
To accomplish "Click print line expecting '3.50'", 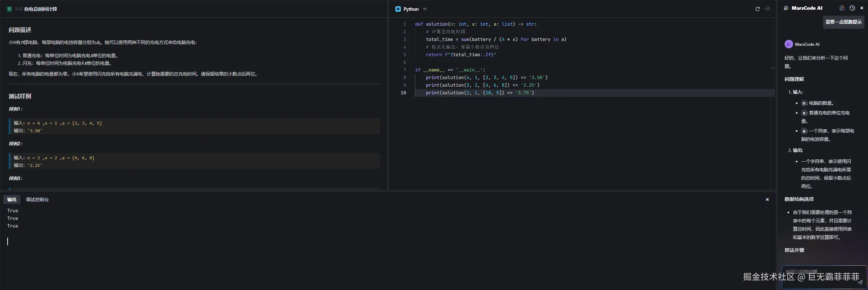I will click(487, 78).
